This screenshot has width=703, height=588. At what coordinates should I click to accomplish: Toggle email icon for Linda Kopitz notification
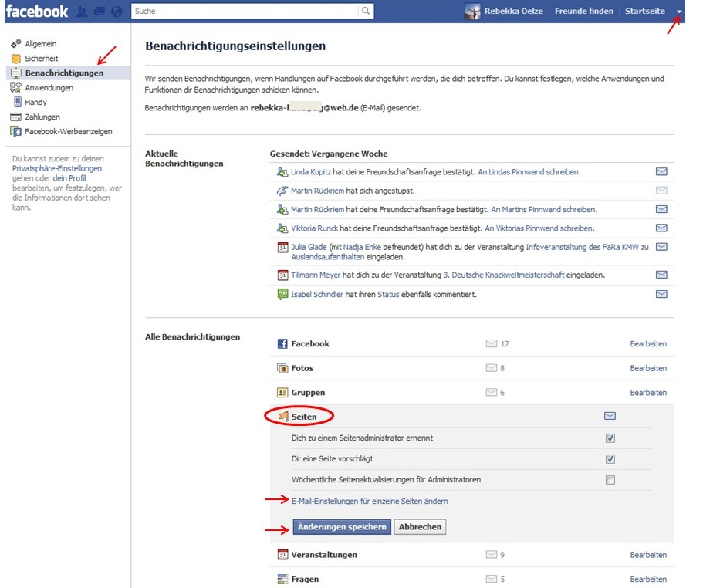click(x=661, y=172)
